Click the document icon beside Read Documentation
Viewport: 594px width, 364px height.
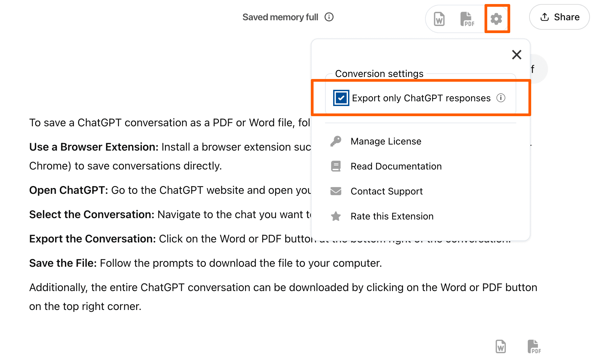coord(336,166)
